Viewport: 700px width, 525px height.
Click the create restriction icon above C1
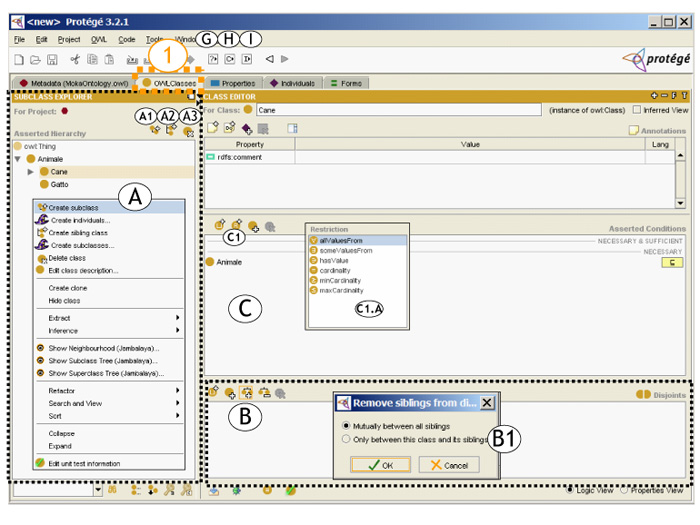pyautogui.click(x=236, y=224)
